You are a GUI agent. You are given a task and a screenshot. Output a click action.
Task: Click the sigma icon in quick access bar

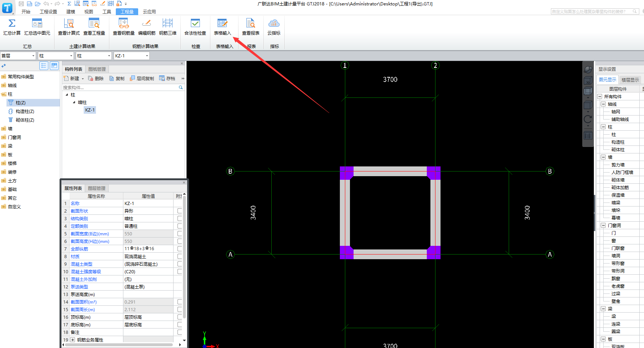coord(69,4)
